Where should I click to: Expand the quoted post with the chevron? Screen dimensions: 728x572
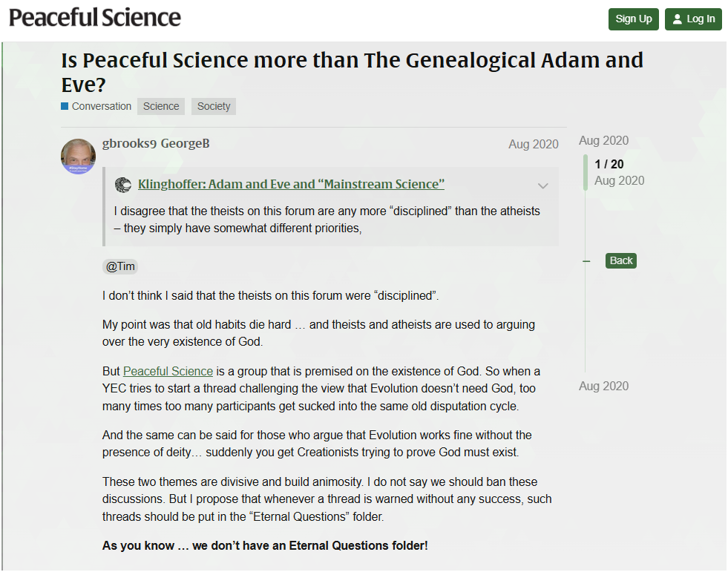coord(543,185)
